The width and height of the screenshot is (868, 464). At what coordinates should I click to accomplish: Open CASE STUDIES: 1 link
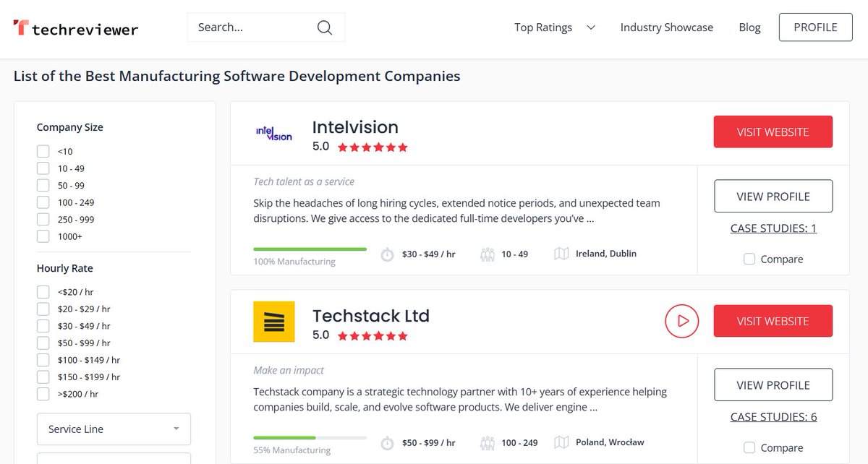coord(773,228)
